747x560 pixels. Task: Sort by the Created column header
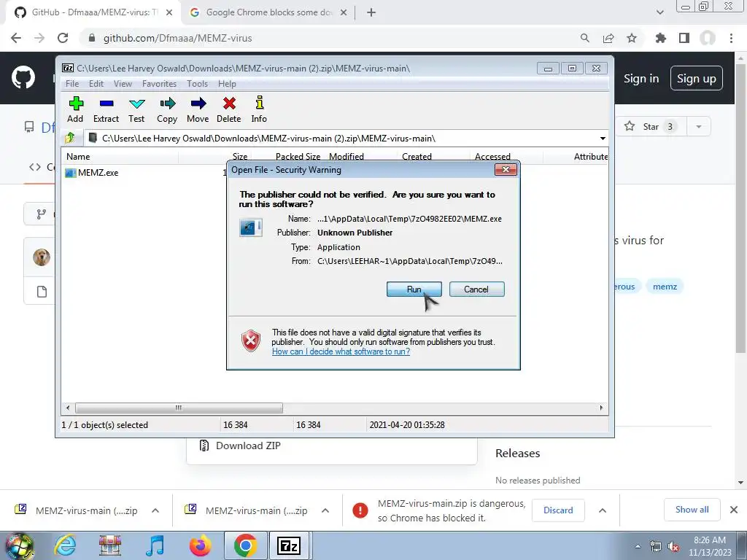click(x=417, y=157)
